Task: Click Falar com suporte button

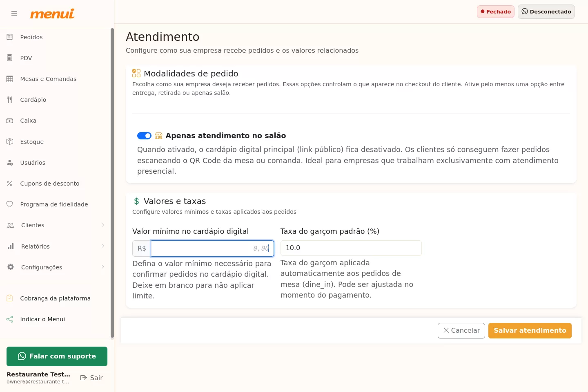Action: pos(57,356)
